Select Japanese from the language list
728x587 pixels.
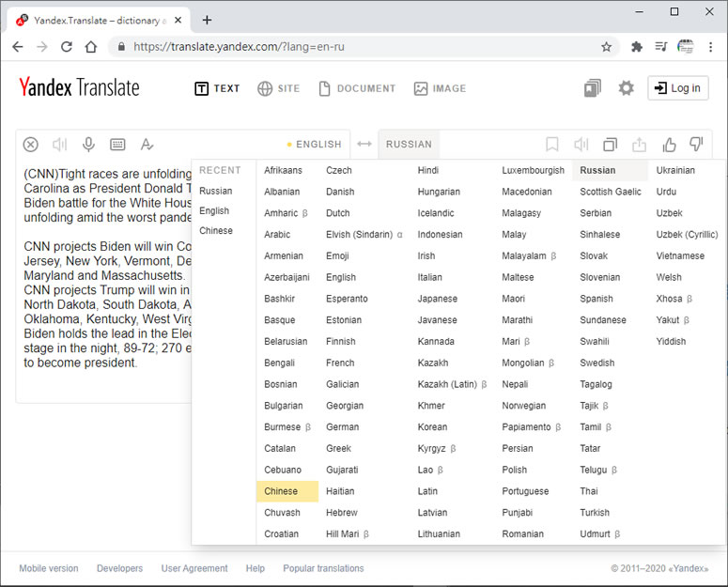(438, 299)
